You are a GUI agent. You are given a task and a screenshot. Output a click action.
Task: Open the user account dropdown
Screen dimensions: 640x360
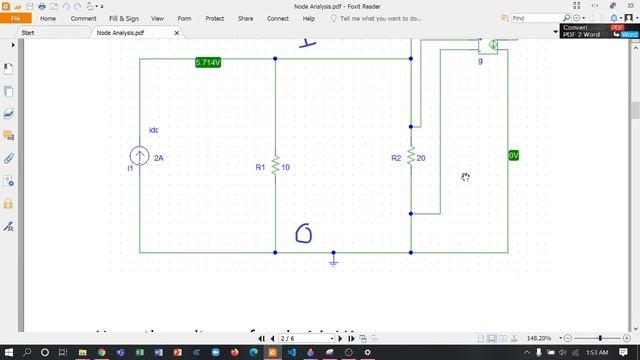pos(631,18)
